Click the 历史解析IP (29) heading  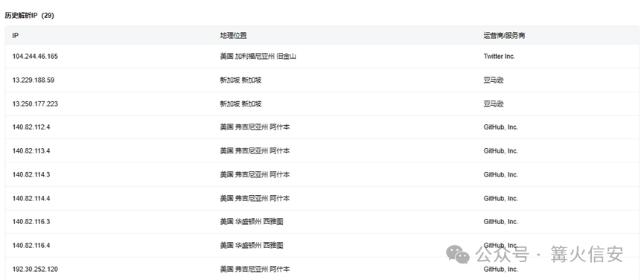(x=30, y=16)
